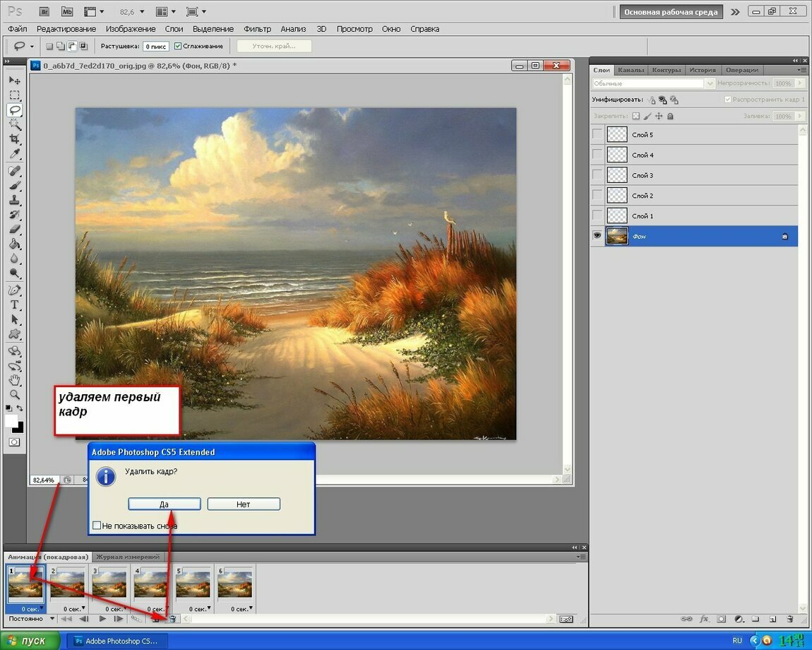This screenshot has width=812, height=650.
Task: Switch to Журнал измерений tab
Action: 128,557
